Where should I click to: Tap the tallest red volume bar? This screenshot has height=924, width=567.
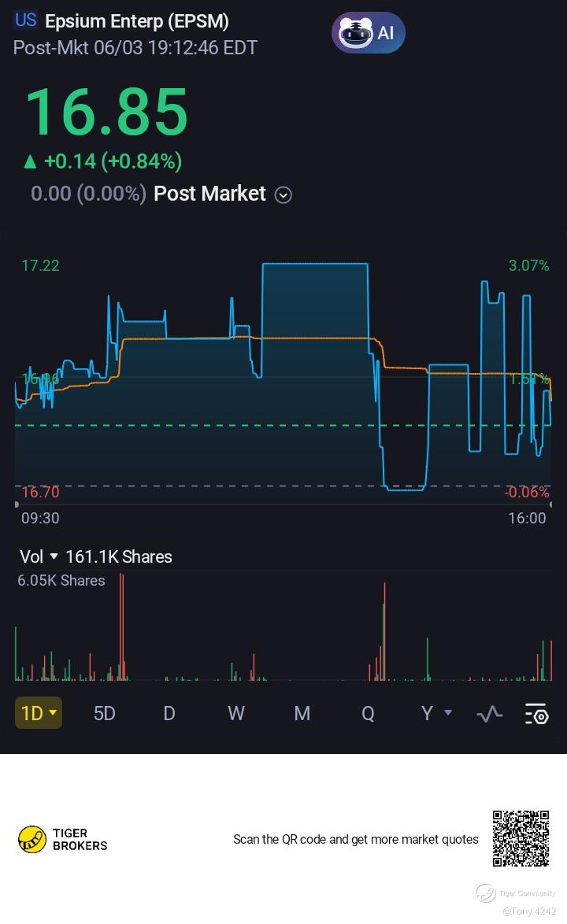[121, 627]
